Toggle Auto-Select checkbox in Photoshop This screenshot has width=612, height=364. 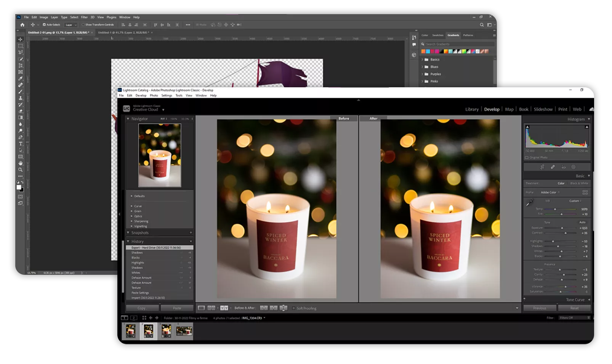[x=44, y=25]
